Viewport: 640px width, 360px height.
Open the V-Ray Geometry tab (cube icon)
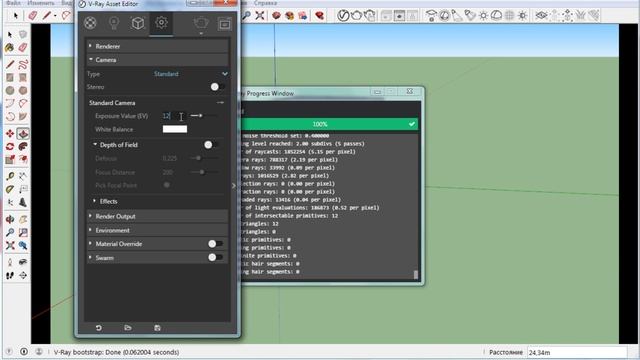tap(138, 23)
